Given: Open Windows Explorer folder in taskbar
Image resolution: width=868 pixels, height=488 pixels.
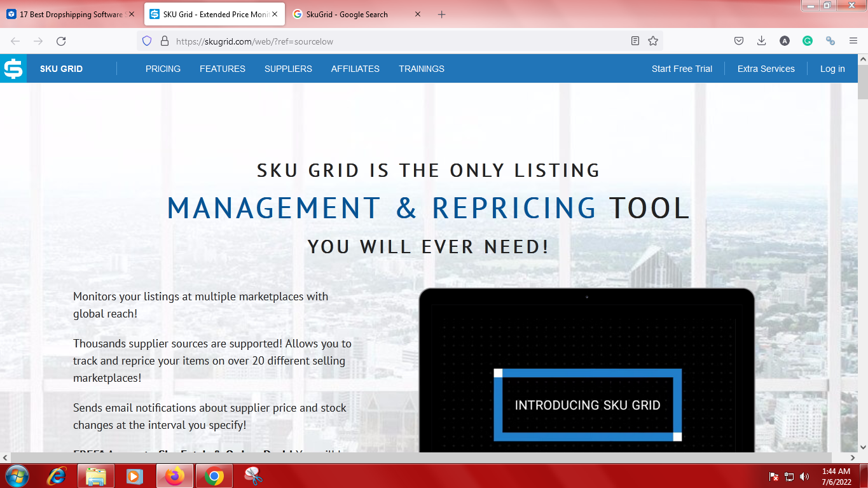Looking at the screenshot, I should (96, 476).
